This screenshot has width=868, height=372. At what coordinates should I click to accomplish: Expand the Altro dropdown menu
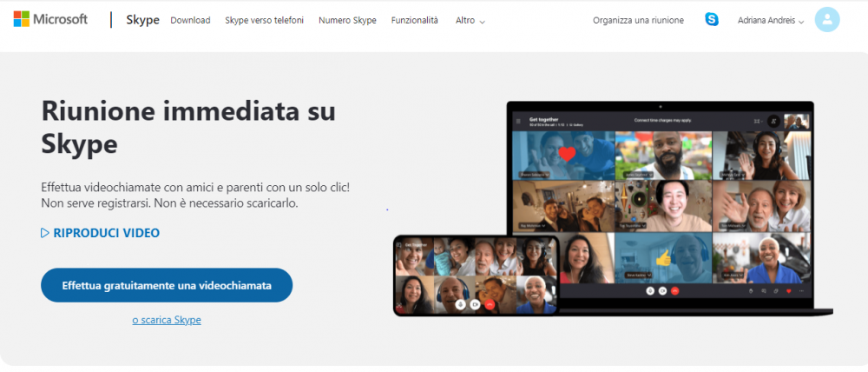pyautogui.click(x=470, y=21)
